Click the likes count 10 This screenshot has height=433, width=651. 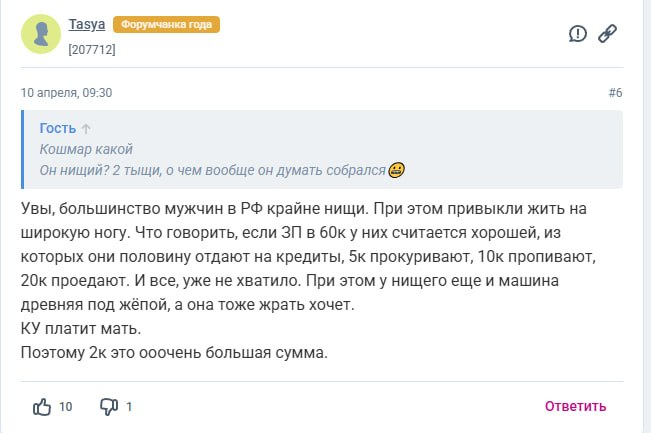(x=66, y=407)
